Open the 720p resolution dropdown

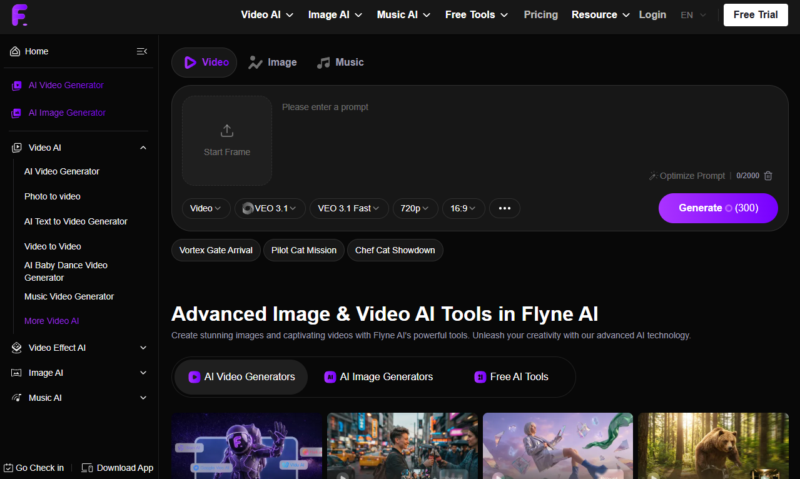click(415, 208)
